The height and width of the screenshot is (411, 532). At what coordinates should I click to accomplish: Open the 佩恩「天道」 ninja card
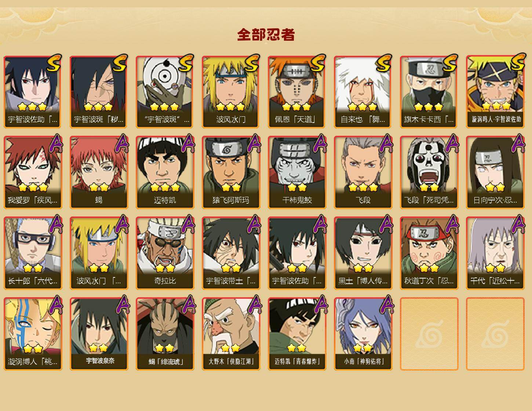[x=297, y=92]
